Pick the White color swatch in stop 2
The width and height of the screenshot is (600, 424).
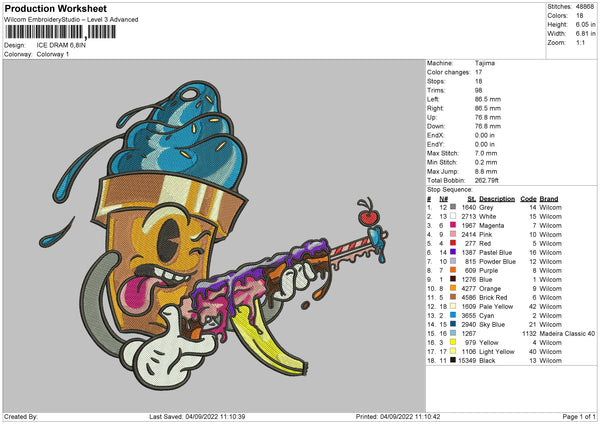click(x=453, y=216)
